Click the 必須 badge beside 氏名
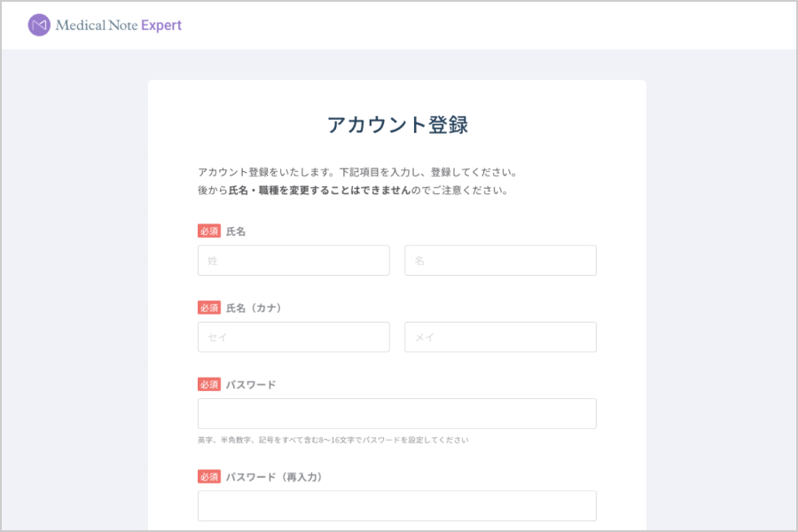Viewport: 798px width, 532px height. pyautogui.click(x=209, y=231)
